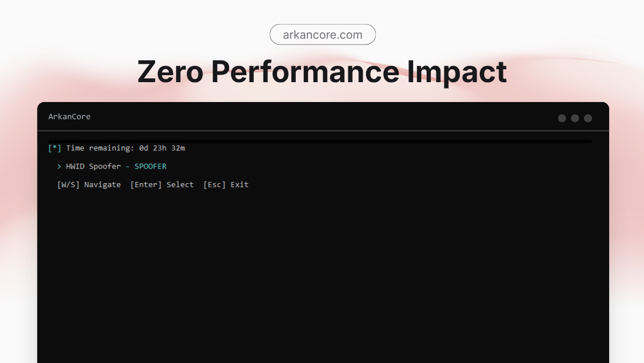Click the middle window control dot
This screenshot has height=363, width=644.
tap(575, 118)
